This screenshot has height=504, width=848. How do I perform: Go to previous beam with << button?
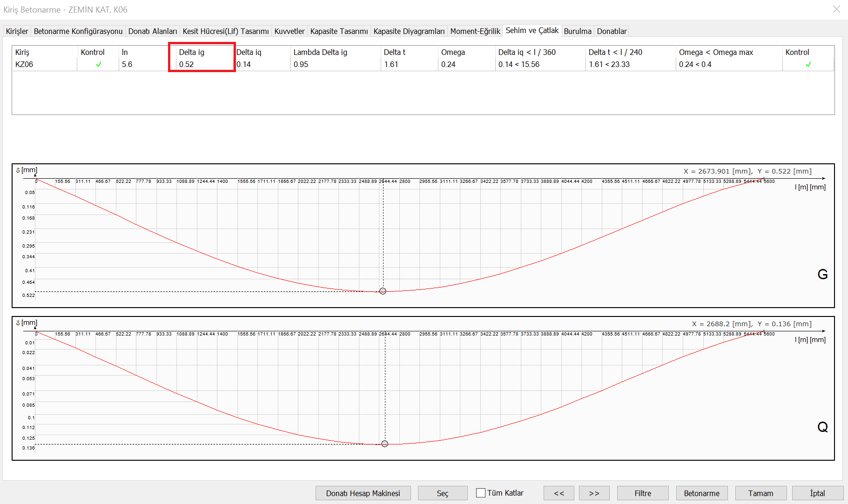coord(559,493)
